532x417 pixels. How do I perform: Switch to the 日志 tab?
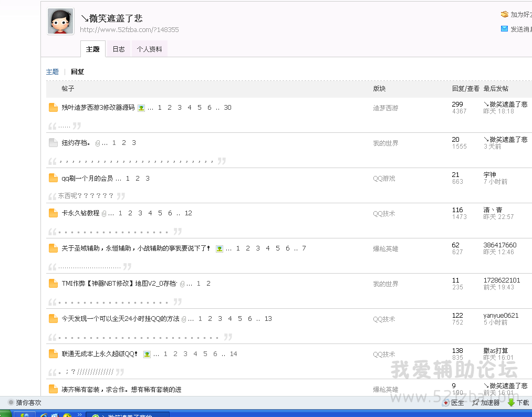(119, 49)
